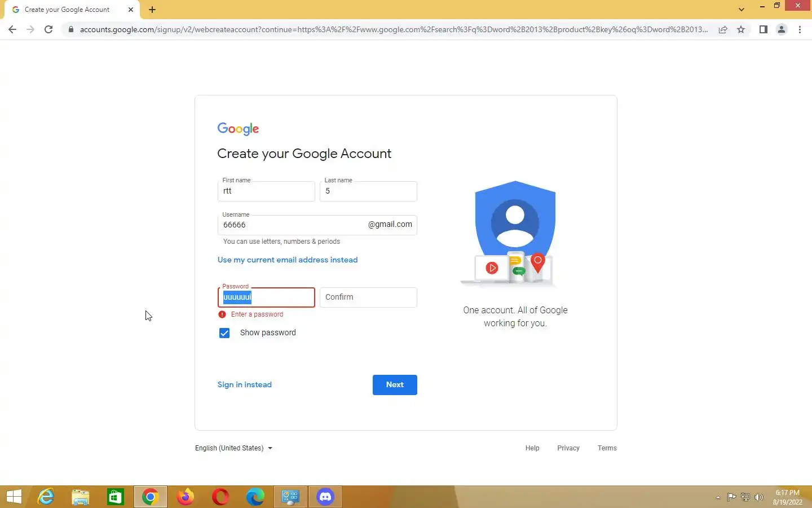
Task: Open the Help link
Action: [x=532, y=448]
